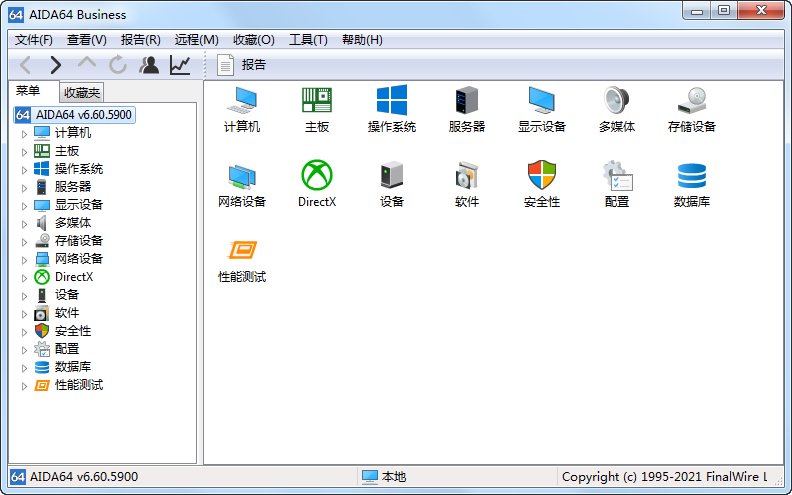792x495 pixels.
Task: Expand the 网络设备 tree node arrow
Action: pyautogui.click(x=24, y=260)
